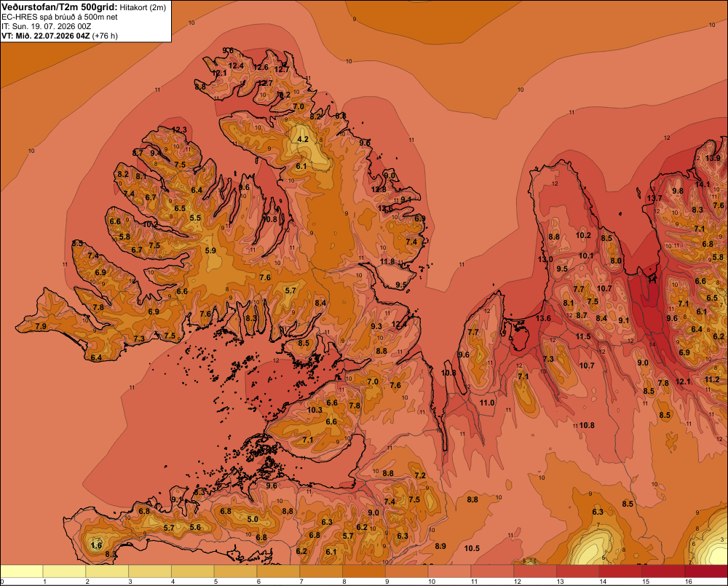Click the 'EC-HRES spá brúuð á 500m net' line
The image size is (728, 586).
click(60, 17)
